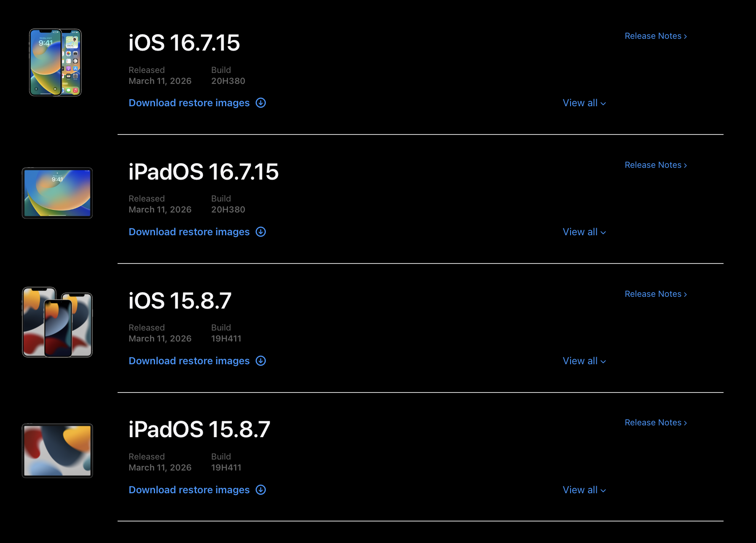The width and height of the screenshot is (756, 543).
Task: Select the iOS 16.7.15 heading
Action: point(184,43)
